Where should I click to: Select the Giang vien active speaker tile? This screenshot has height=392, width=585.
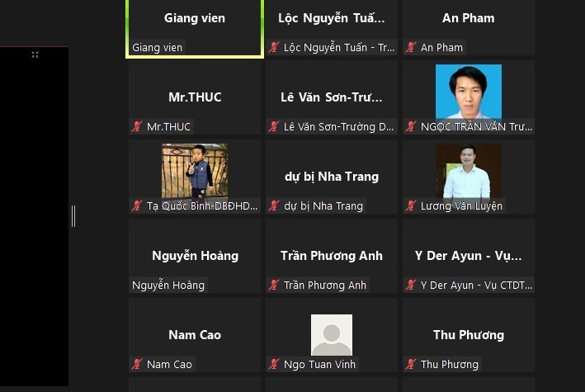coord(195,29)
